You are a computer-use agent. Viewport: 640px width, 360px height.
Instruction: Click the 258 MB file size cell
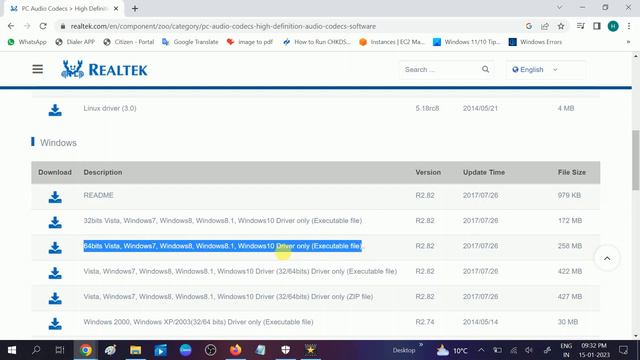coord(570,246)
